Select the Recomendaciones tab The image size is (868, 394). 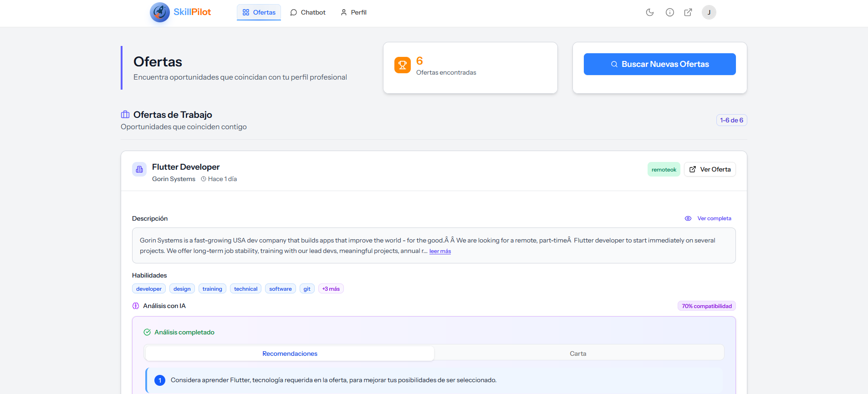pos(290,354)
